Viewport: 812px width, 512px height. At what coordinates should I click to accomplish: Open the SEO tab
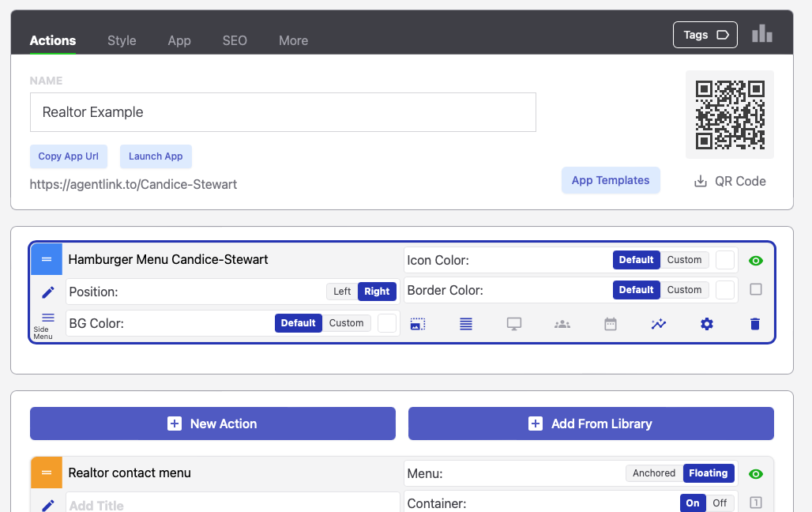235,40
